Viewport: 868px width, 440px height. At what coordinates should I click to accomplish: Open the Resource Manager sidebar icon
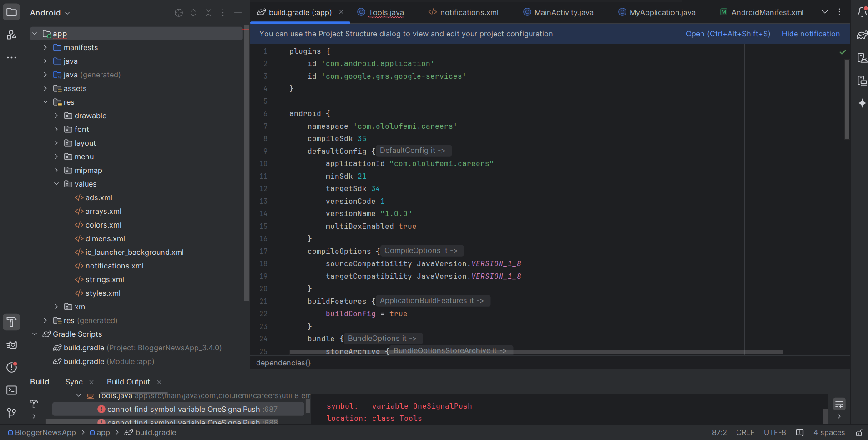coord(11,35)
